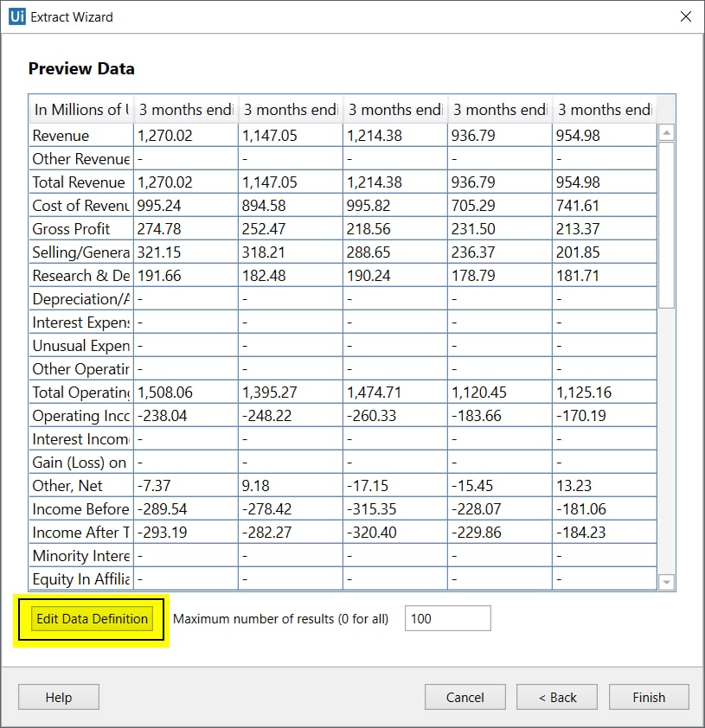Select the 'Research & De' row label
The height and width of the screenshot is (728, 705).
(x=81, y=275)
